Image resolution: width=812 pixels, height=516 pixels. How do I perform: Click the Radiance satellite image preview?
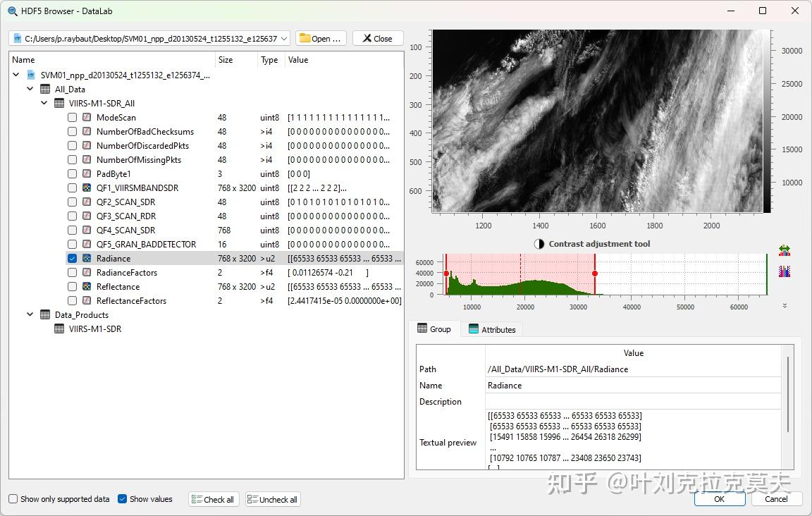[597, 121]
